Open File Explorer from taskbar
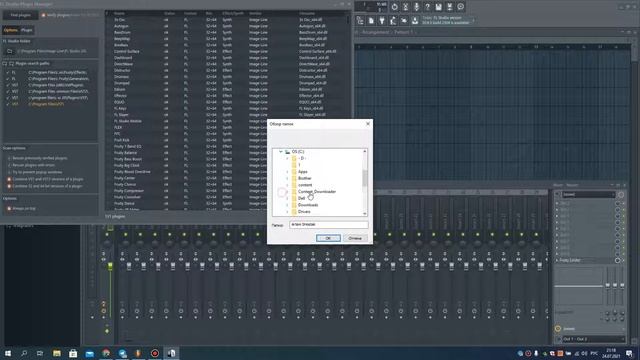640x360 pixels. point(57,353)
